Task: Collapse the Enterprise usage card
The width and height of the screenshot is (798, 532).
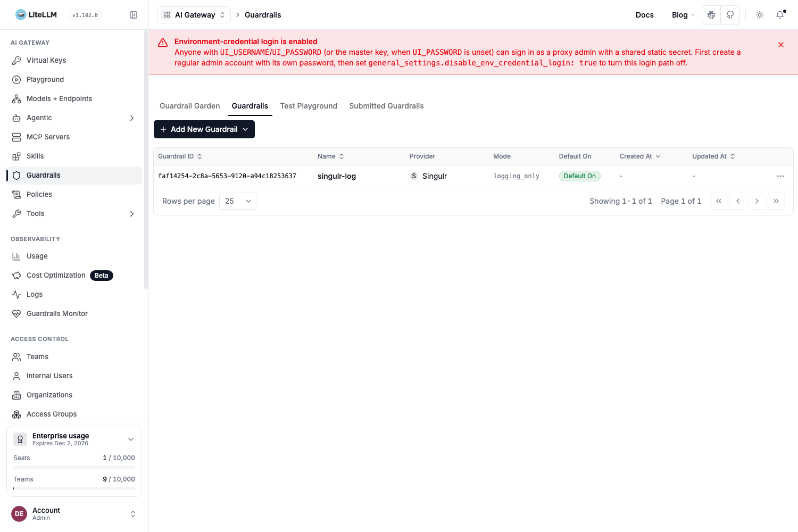Action: (131, 439)
